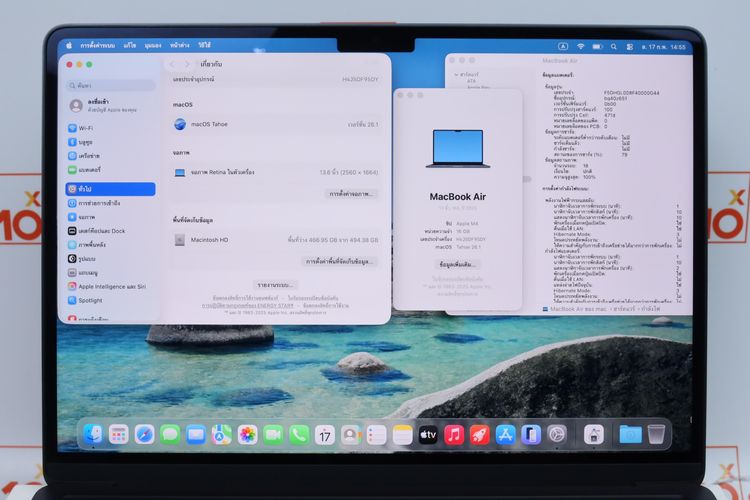This screenshot has height=500, width=750.
Task: Open Finder from the Dock
Action: [92, 435]
